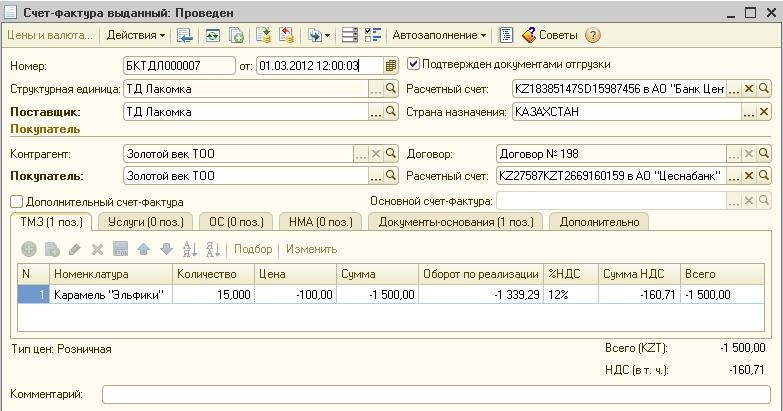Open Советы tips in the toolbar
This screenshot has height=411, width=783.
pos(550,35)
